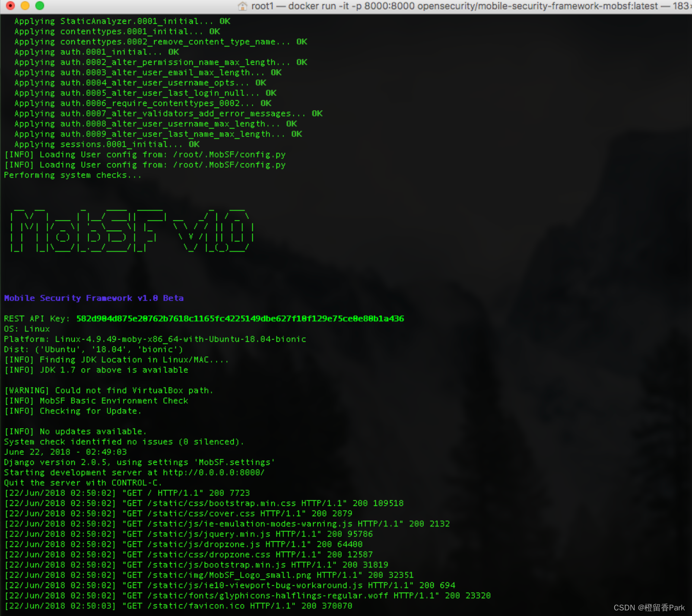Click '[INFO] Checking for Update.' line

click(x=73, y=411)
